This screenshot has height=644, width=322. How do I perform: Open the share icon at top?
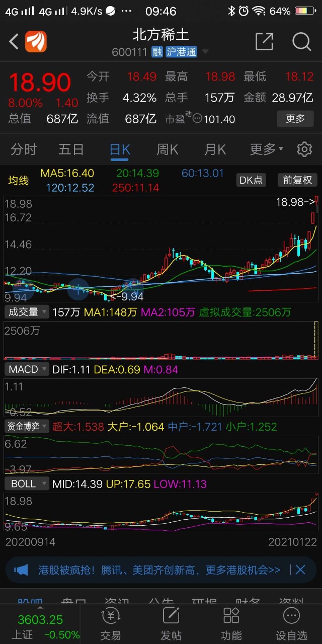(x=264, y=42)
